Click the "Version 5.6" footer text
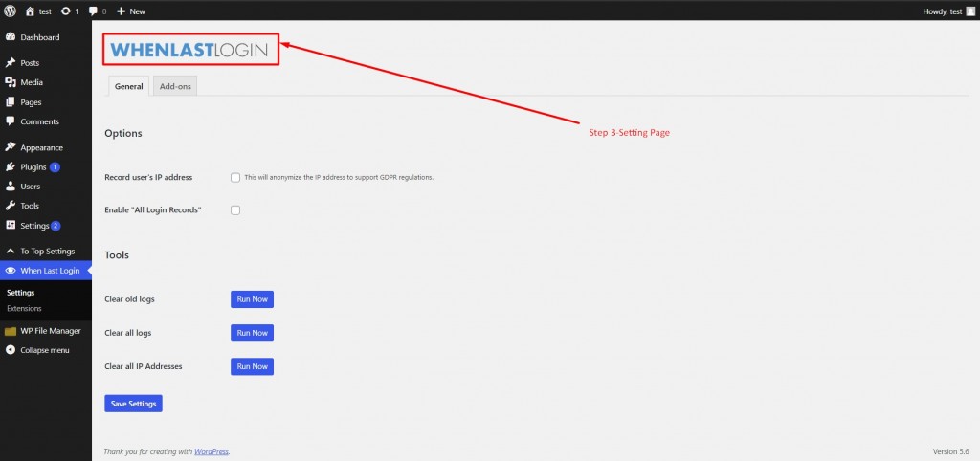Image resolution: width=980 pixels, height=461 pixels. click(x=950, y=451)
